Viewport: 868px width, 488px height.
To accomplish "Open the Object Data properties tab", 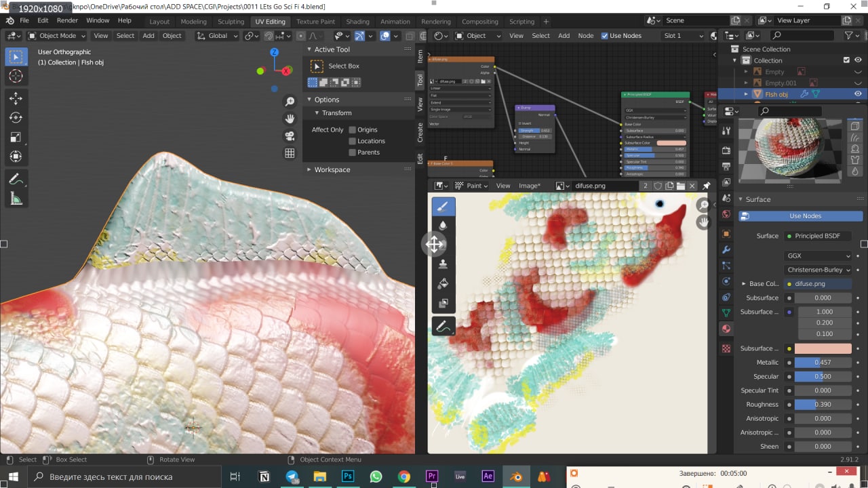I will pos(726,313).
